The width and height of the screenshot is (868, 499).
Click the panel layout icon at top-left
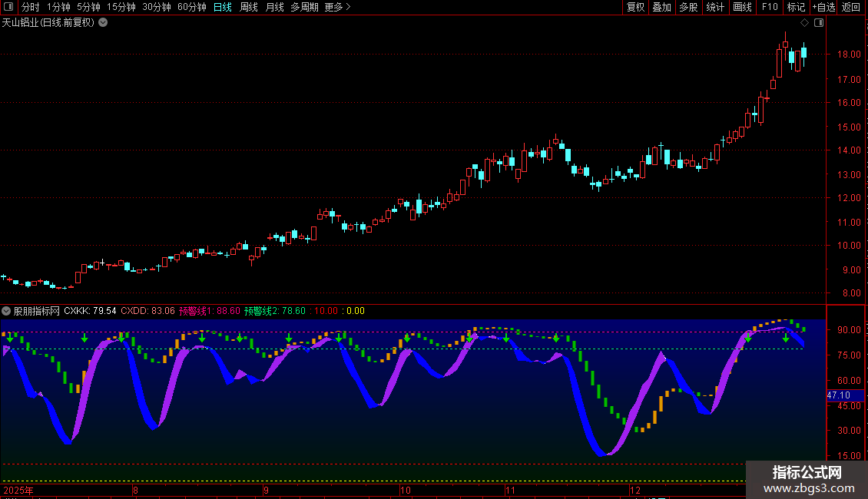tap(8, 7)
